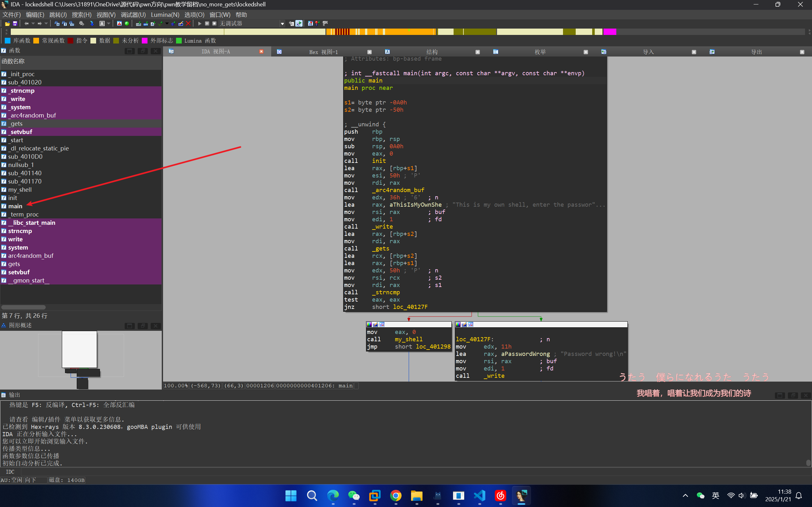Image resolution: width=812 pixels, height=507 pixels.
Task: Click the magenta segment in navigation band
Action: [610, 32]
